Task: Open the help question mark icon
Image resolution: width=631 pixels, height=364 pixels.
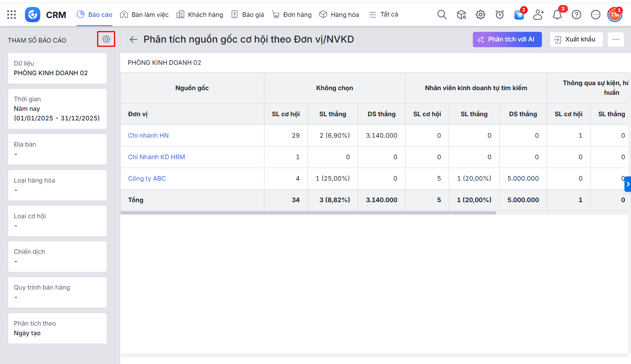Action: 576,15
